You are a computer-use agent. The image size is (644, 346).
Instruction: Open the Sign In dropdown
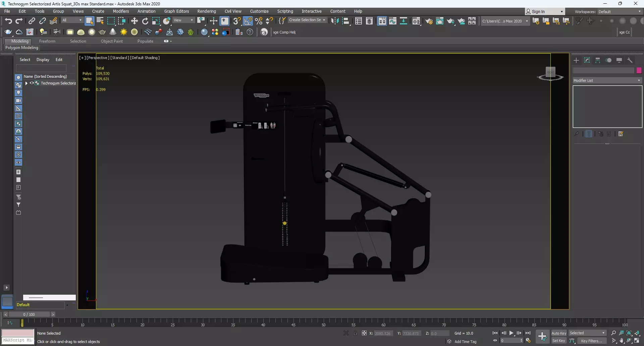pyautogui.click(x=545, y=12)
